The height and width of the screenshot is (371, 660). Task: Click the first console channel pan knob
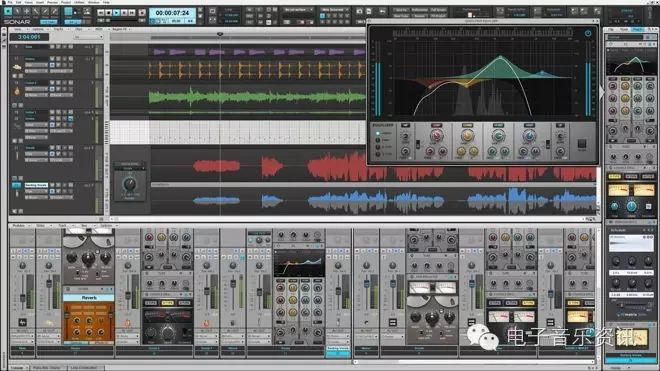click(22, 266)
